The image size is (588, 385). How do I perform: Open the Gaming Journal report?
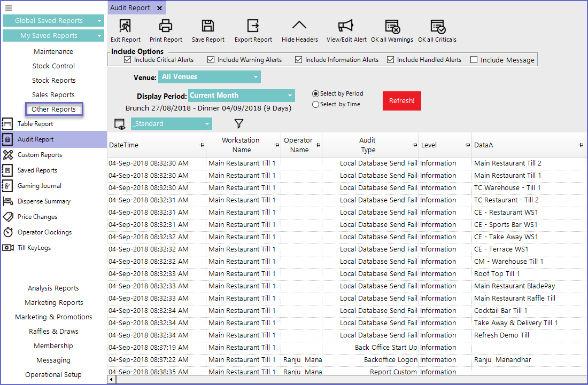click(x=40, y=186)
